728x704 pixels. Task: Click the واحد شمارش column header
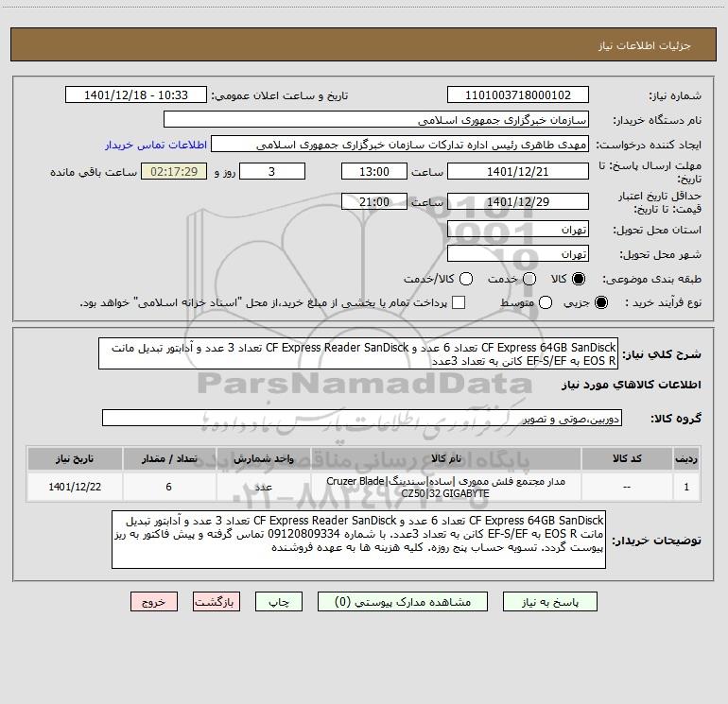point(263,459)
